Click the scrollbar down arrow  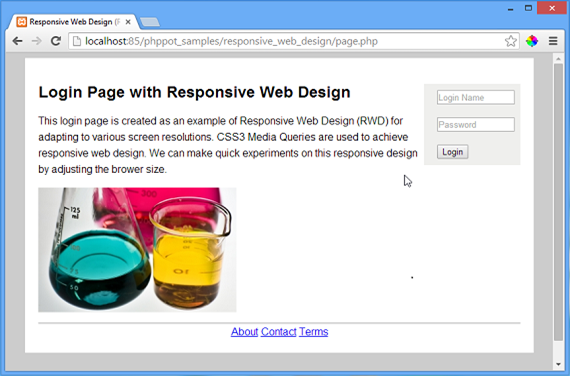(x=558, y=364)
